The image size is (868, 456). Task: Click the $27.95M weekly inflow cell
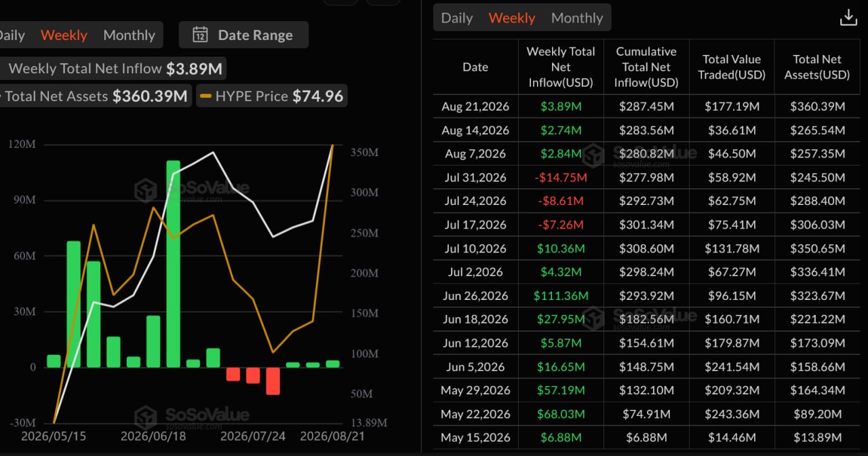click(x=561, y=320)
